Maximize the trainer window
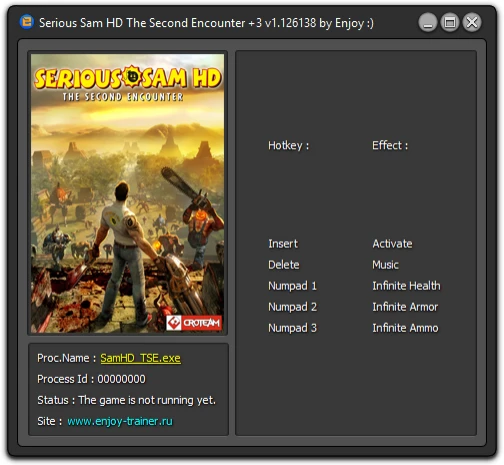The image size is (504, 465). (x=450, y=23)
